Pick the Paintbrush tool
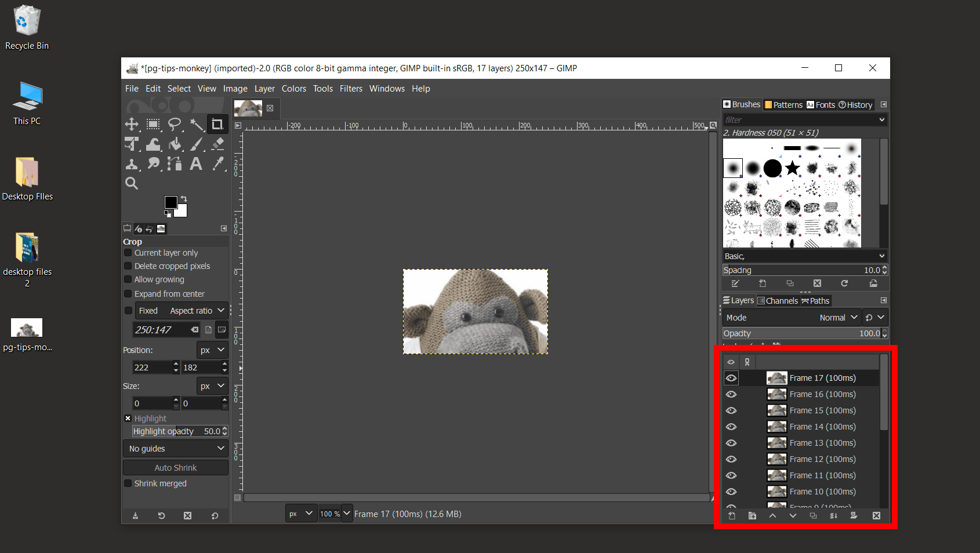This screenshot has height=553, width=980. (x=197, y=144)
